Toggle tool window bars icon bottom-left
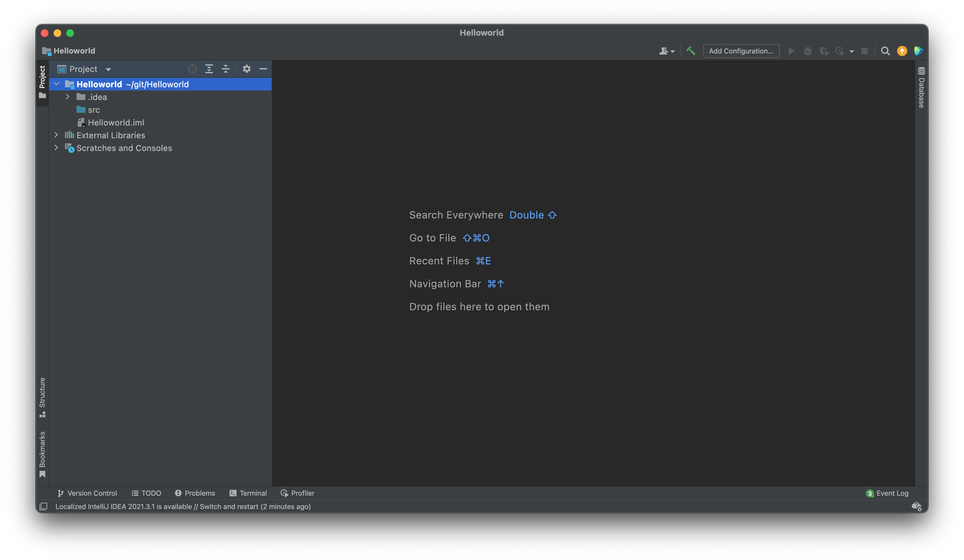Image resolution: width=964 pixels, height=560 pixels. click(x=44, y=506)
